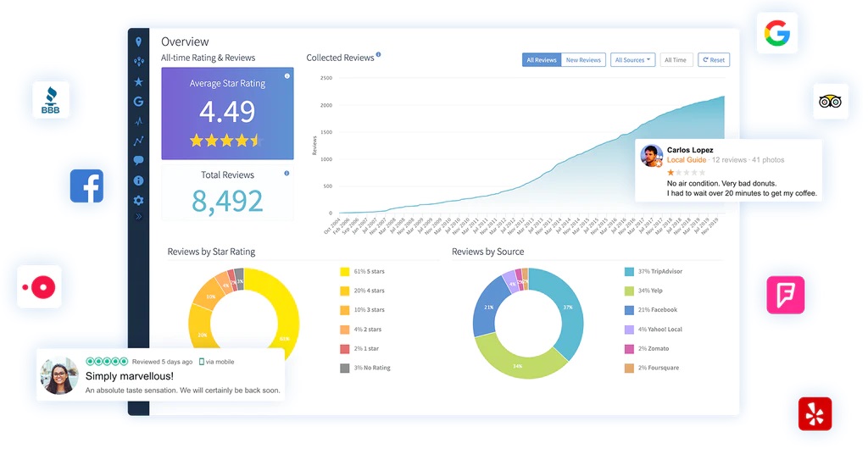Open the All Time date filter
The height and width of the screenshot is (449, 868).
(x=676, y=59)
